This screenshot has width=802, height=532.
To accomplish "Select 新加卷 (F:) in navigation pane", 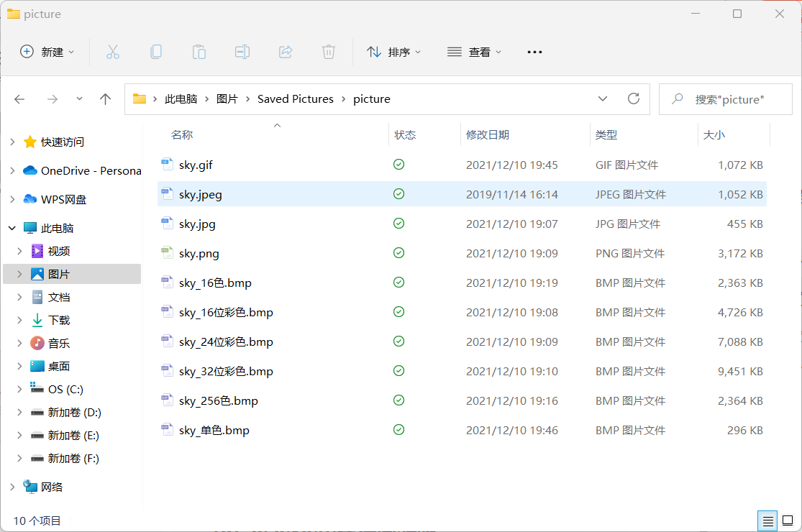I will [x=72, y=458].
